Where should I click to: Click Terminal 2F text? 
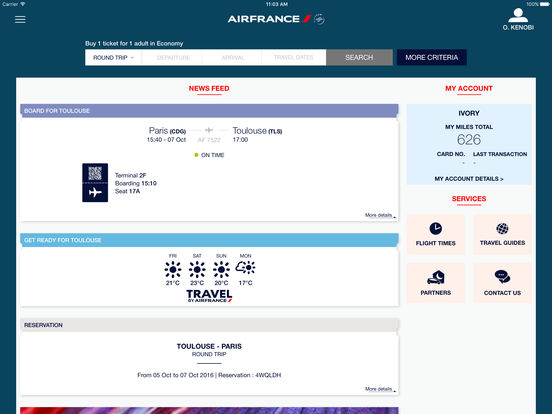130,175
